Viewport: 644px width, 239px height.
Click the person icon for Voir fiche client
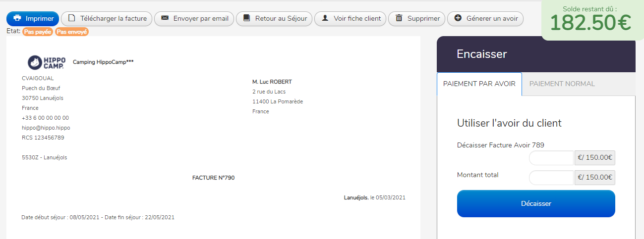pos(325,19)
